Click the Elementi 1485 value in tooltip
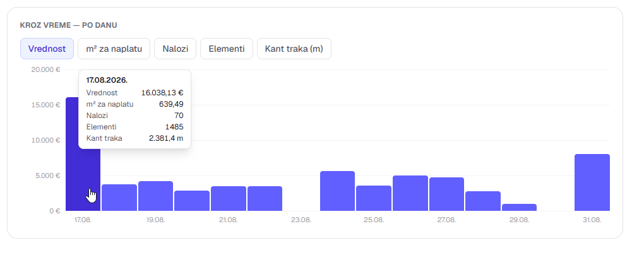Image resolution: width=644 pixels, height=255 pixels. [x=174, y=127]
